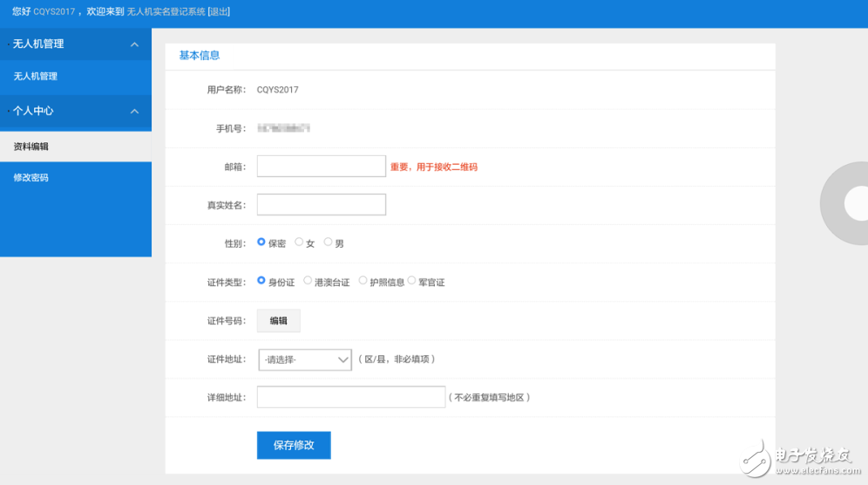Click the 详细地址 input field
Screen dimensions: 868x485
tap(350, 398)
